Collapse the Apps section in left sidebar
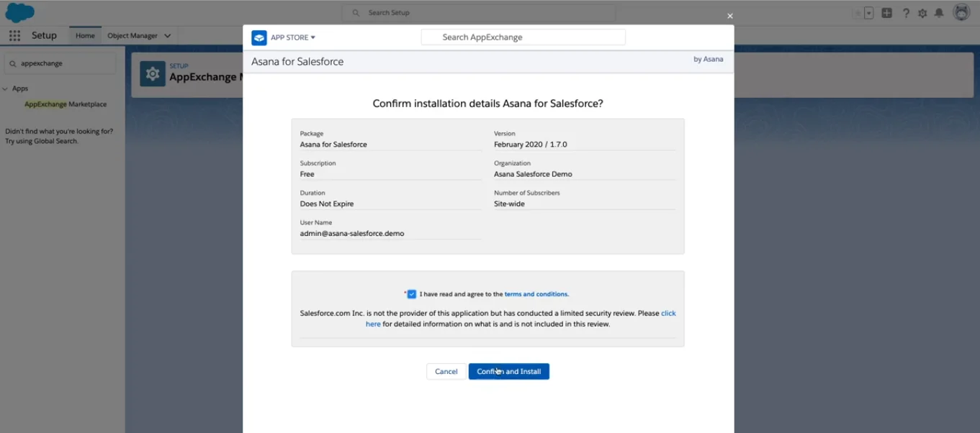The height and width of the screenshot is (433, 980). 7,88
